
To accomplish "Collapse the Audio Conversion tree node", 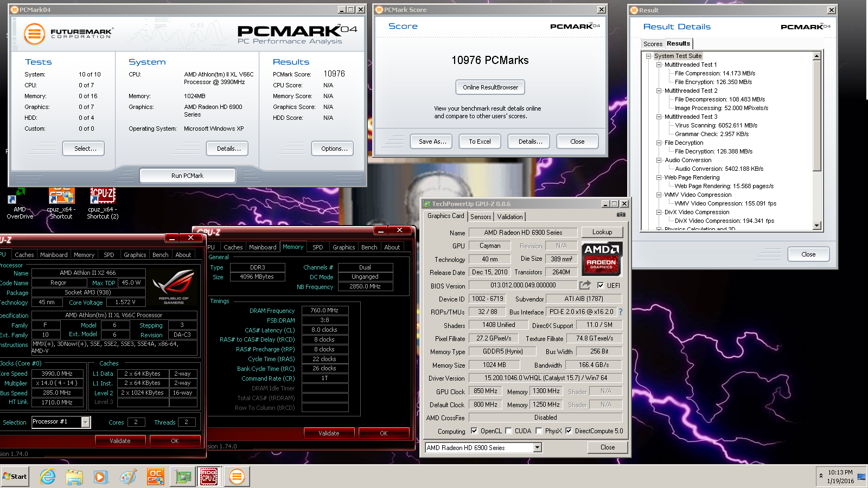I will tap(659, 160).
